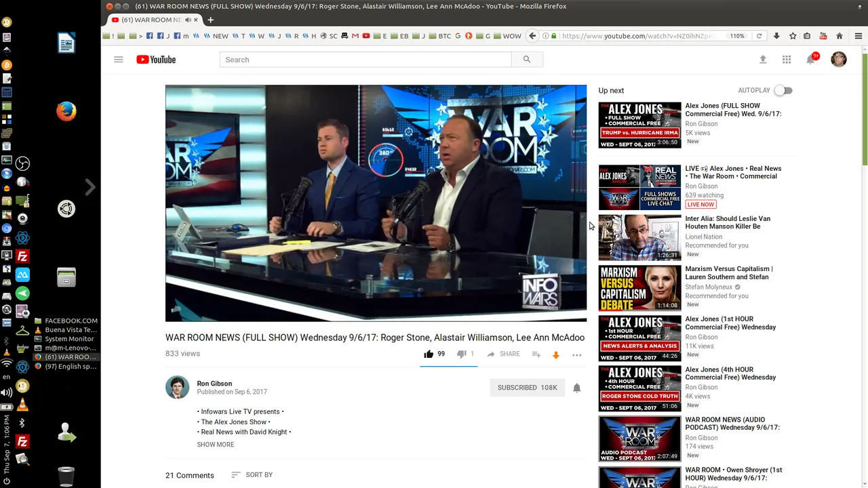
Task: Open the notifications bell in header
Action: 810,60
